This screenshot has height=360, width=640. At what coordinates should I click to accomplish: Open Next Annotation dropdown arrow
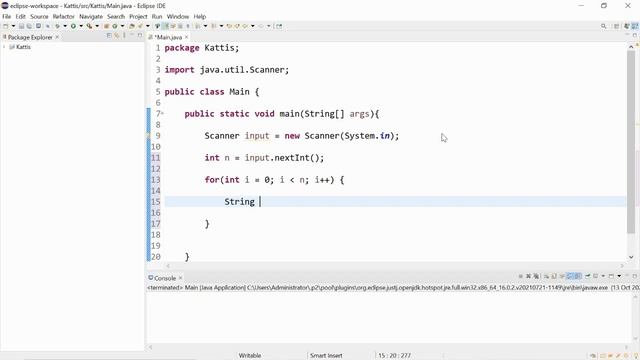click(x=205, y=26)
